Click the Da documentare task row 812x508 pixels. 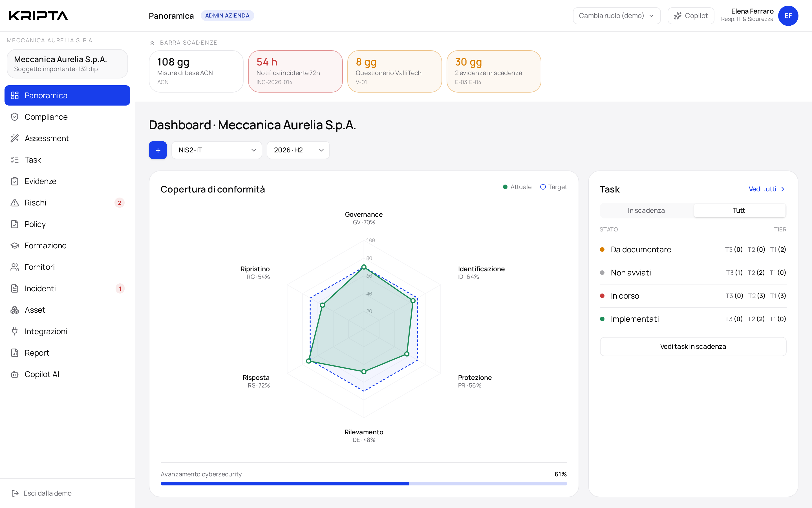pyautogui.click(x=693, y=250)
